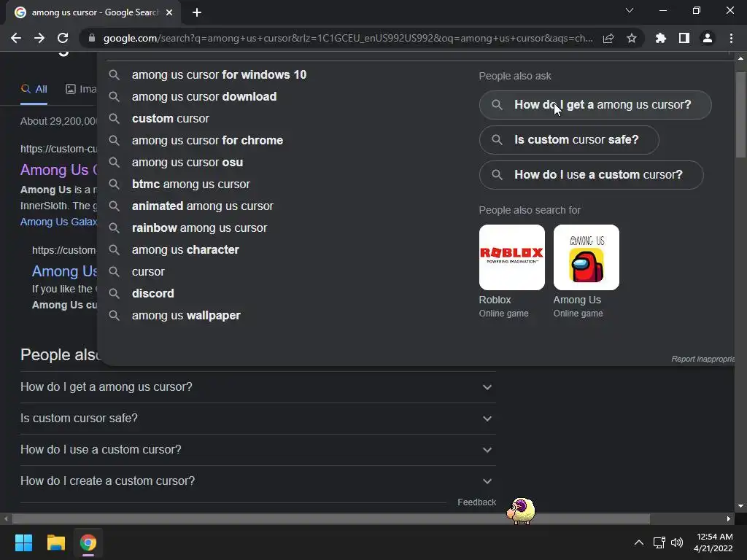Click the Feedback link
Image resolution: width=747 pixels, height=560 pixels.
(476, 502)
